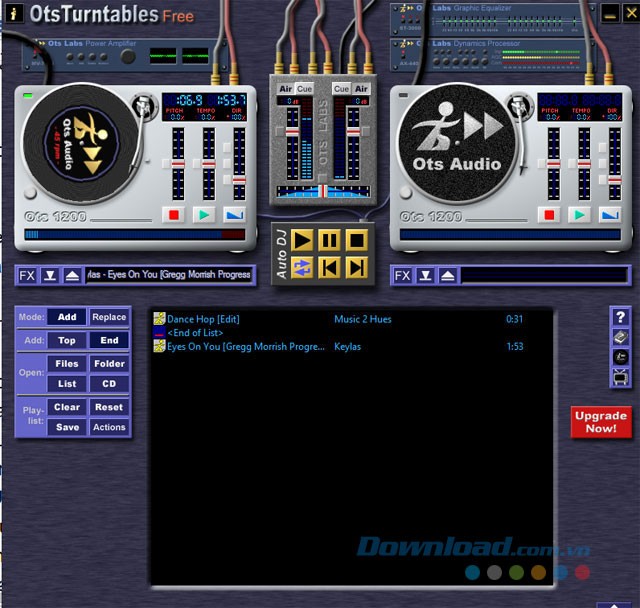Skip to next track in Auto DJ
The image size is (640, 608).
[355, 267]
